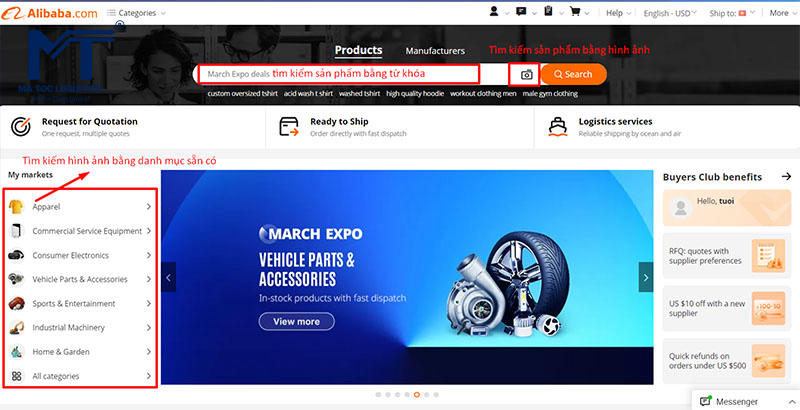Image resolution: width=800 pixels, height=410 pixels.
Task: Open Vehicle Parts & Accessories category
Action: click(x=80, y=279)
